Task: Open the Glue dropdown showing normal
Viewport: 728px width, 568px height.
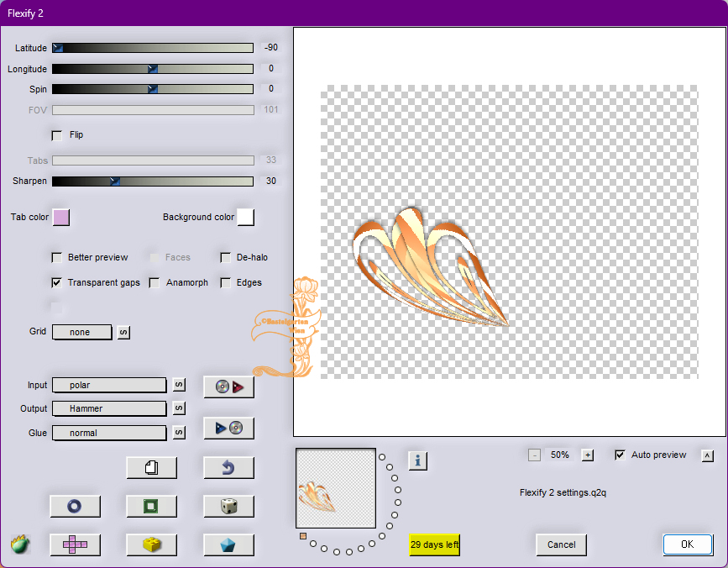Action: click(109, 433)
